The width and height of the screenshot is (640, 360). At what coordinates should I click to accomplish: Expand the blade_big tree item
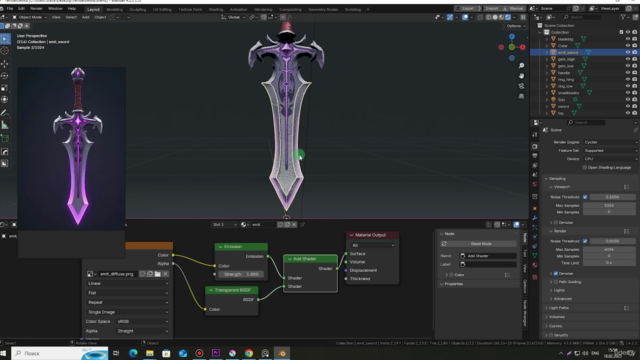click(547, 39)
